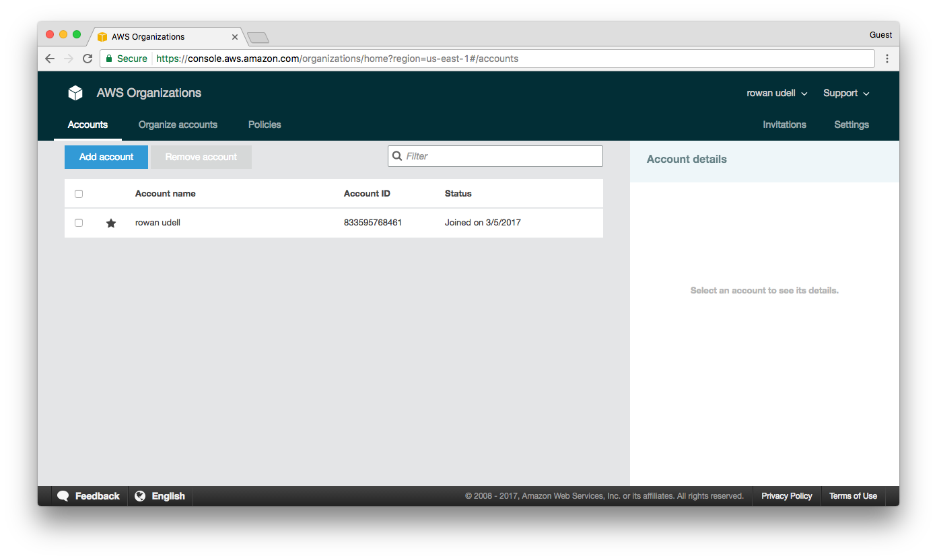Click the magnifier icon in Filter box
The width and height of the screenshot is (937, 560).
tap(397, 156)
